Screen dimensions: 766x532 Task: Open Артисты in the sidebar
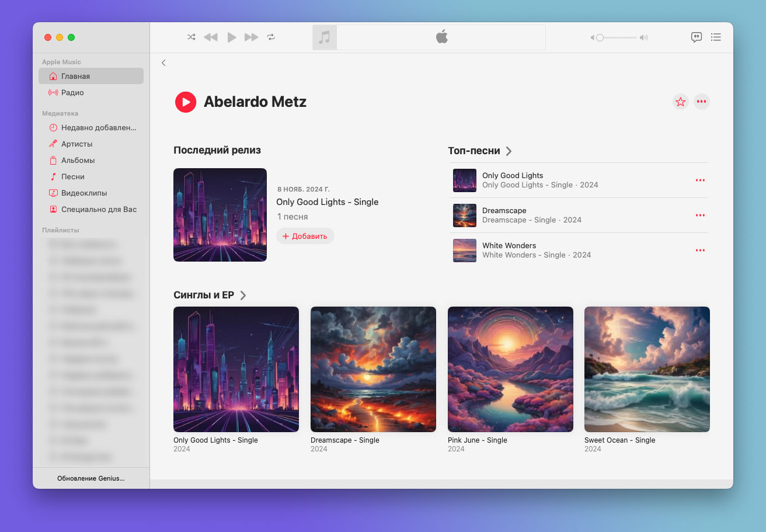91,144
